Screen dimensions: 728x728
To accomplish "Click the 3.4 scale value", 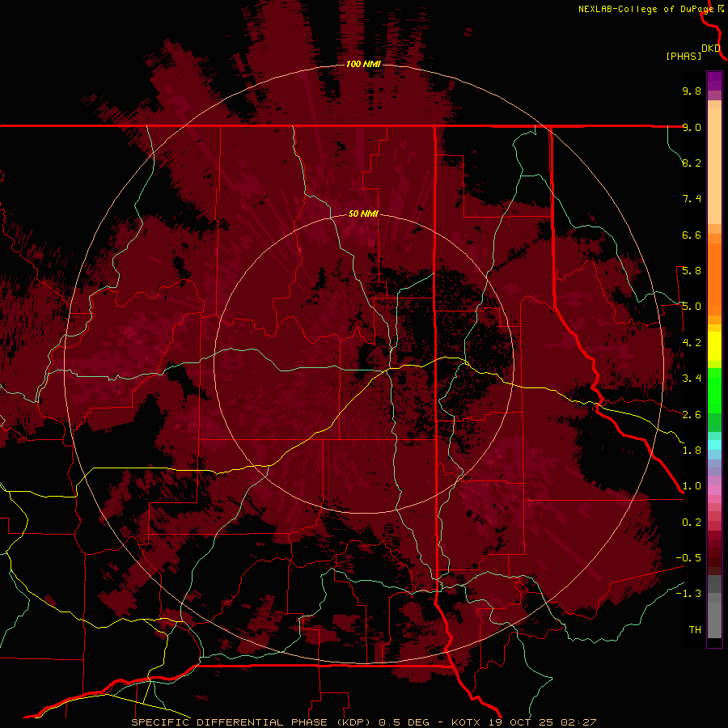I will pyautogui.click(x=692, y=379).
